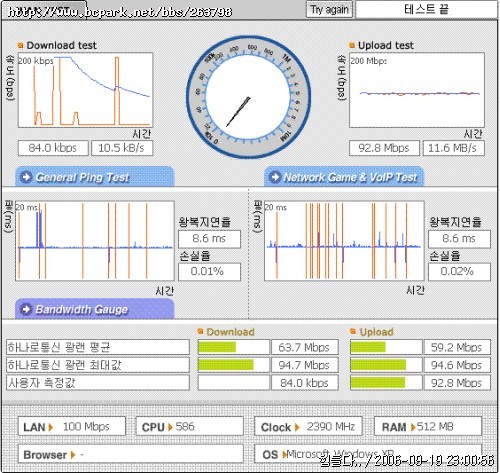Click arrow icon on Network Game & VoIP Test

(275, 177)
